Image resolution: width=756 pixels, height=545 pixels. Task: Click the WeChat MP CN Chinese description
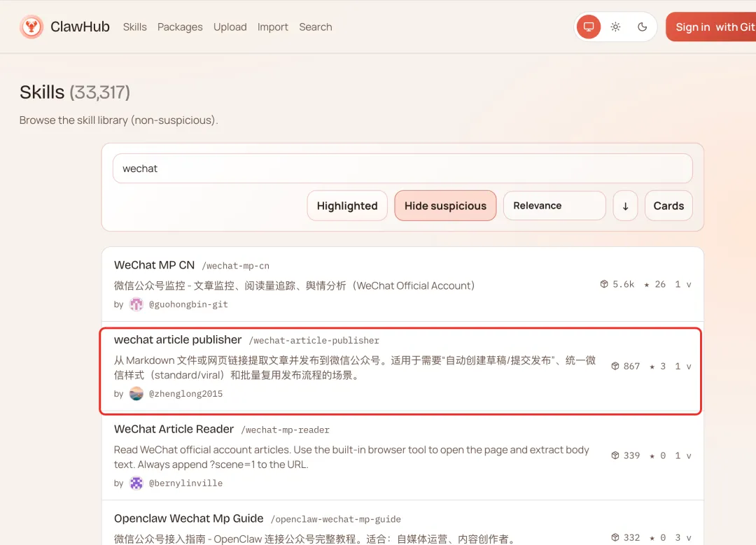294,285
